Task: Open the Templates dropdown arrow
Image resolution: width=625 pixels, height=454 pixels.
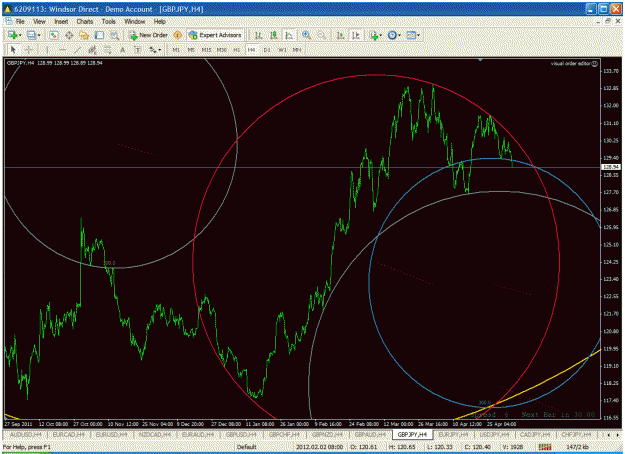Action: tap(418, 35)
